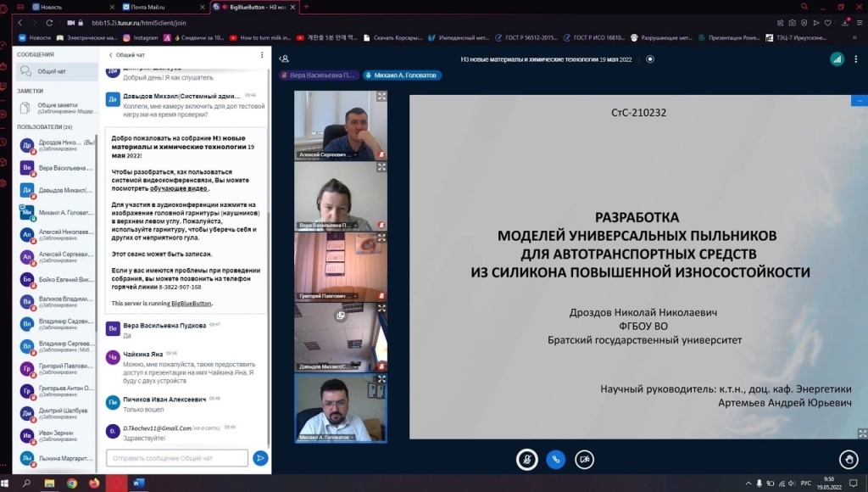Make the presentation fullscreen

pos(862,433)
